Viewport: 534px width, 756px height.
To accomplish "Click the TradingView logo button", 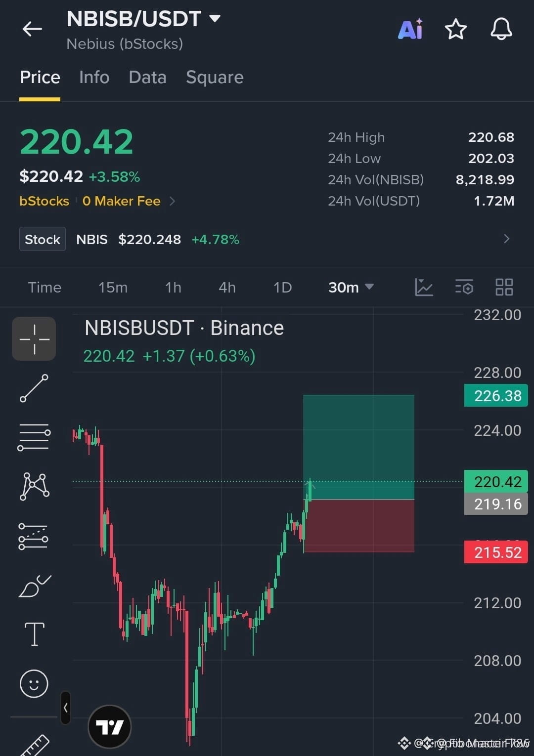I will tap(109, 727).
